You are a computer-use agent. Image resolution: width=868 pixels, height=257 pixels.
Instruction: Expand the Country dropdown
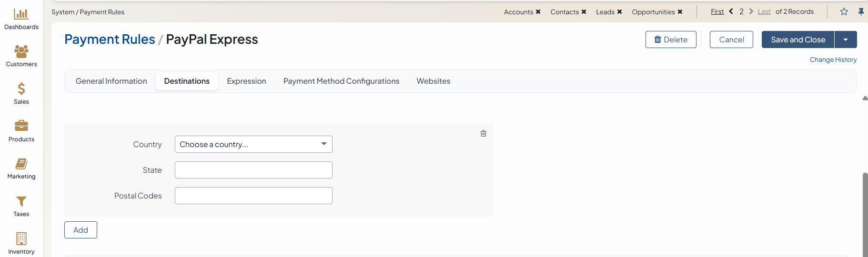point(253,144)
